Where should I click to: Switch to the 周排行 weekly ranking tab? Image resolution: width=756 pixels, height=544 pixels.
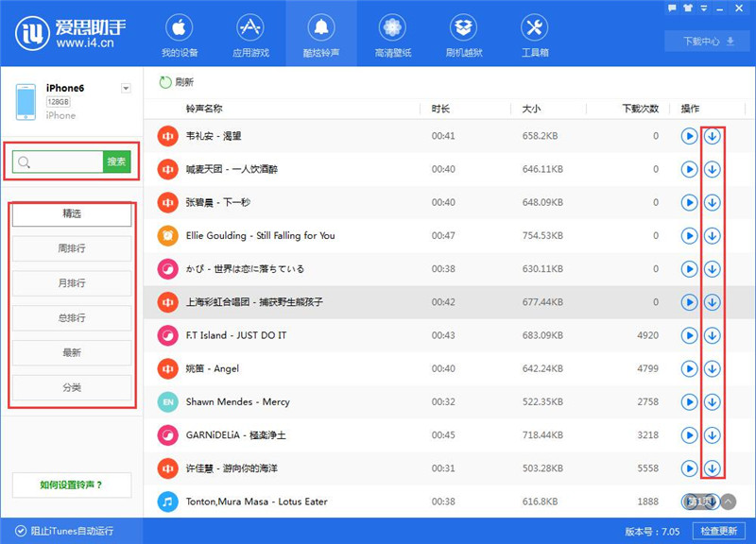pyautogui.click(x=71, y=248)
